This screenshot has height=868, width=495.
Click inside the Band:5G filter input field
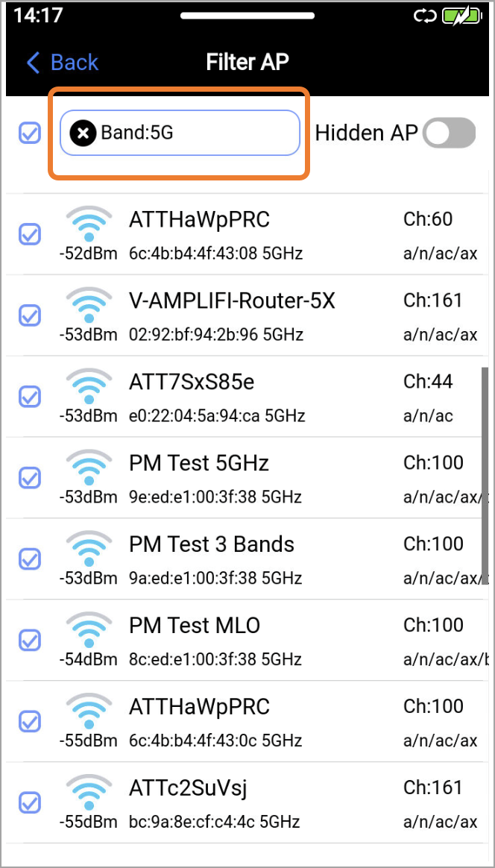[180, 133]
